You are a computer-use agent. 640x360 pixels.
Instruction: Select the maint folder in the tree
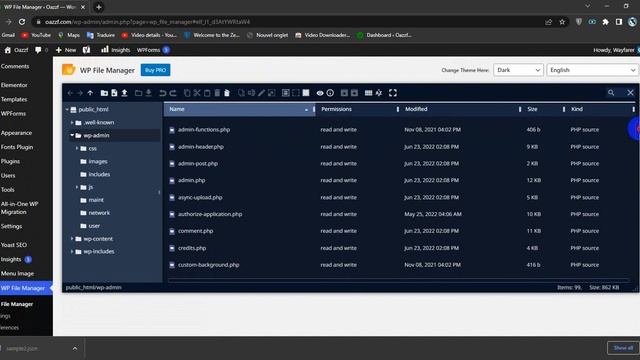[x=92, y=200]
